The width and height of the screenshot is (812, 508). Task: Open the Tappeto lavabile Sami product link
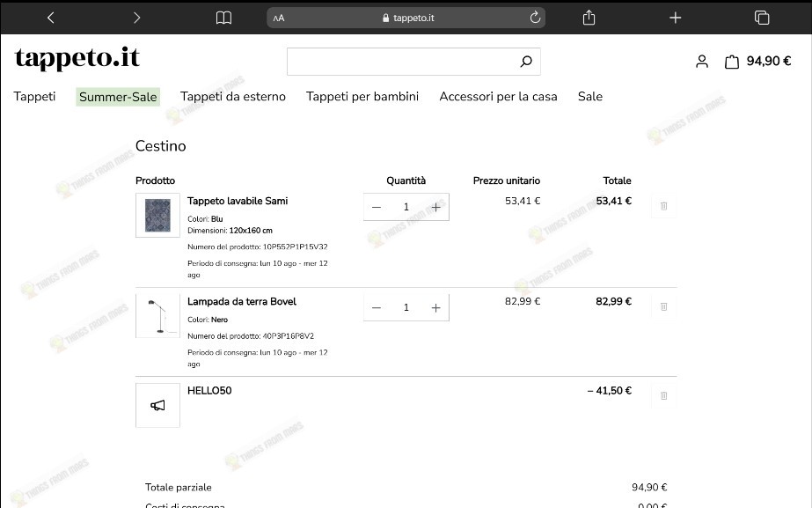tap(238, 201)
